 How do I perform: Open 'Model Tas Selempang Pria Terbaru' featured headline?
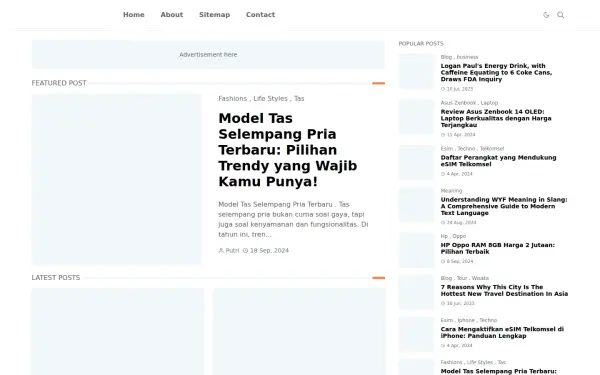tap(288, 150)
